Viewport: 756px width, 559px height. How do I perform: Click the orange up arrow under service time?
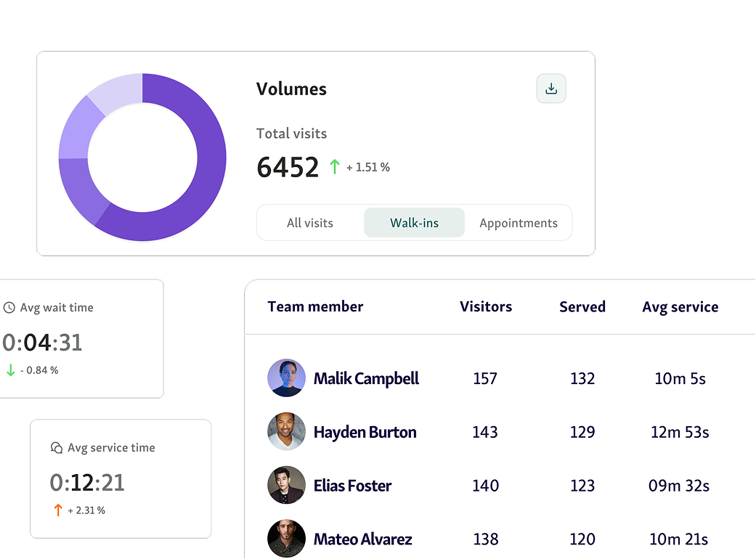click(58, 510)
